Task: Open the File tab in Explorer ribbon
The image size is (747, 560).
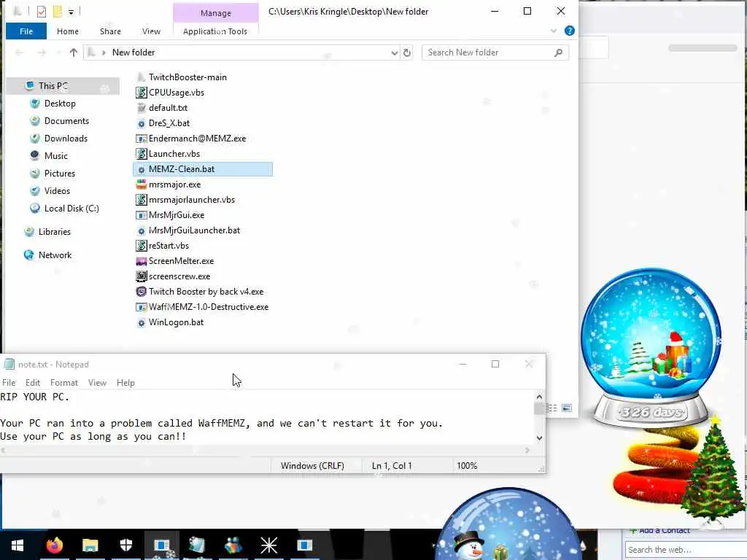Action: pos(26,31)
